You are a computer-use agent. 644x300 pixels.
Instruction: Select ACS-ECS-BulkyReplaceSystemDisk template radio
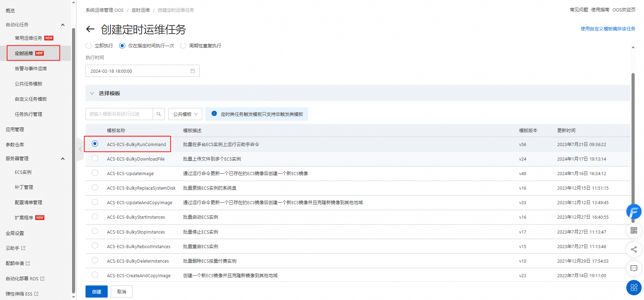95,187
